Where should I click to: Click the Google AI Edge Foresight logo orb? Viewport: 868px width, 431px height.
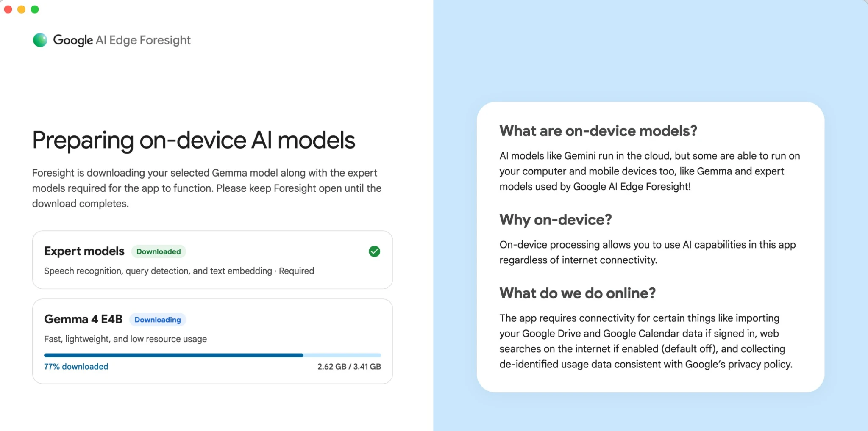point(40,40)
